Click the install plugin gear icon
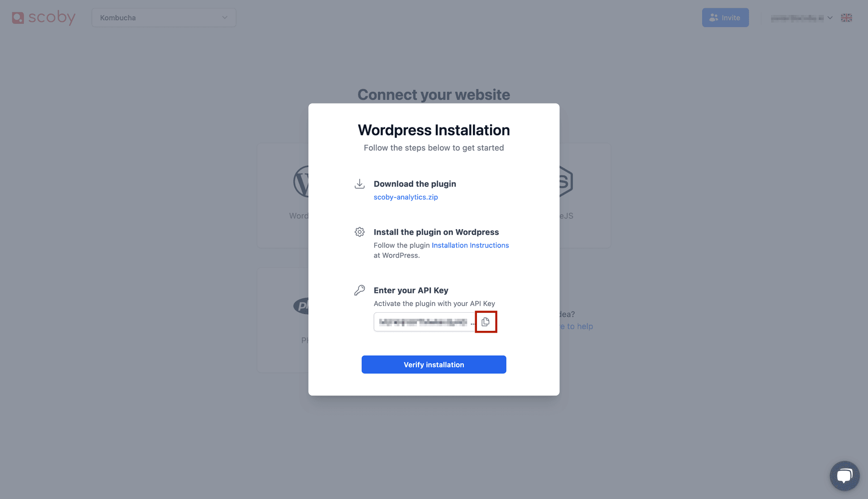This screenshot has height=499, width=868. (x=359, y=231)
